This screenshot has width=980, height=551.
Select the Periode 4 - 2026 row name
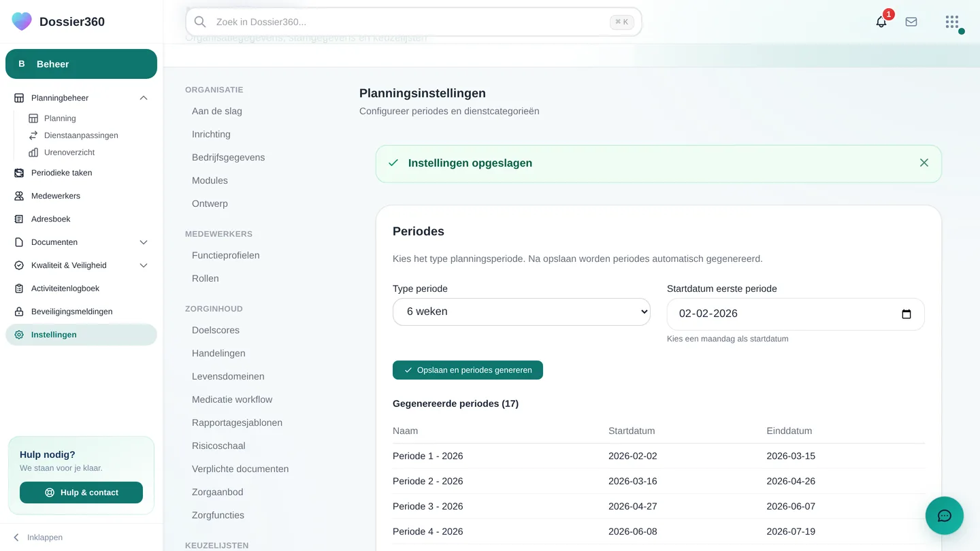coord(428,531)
